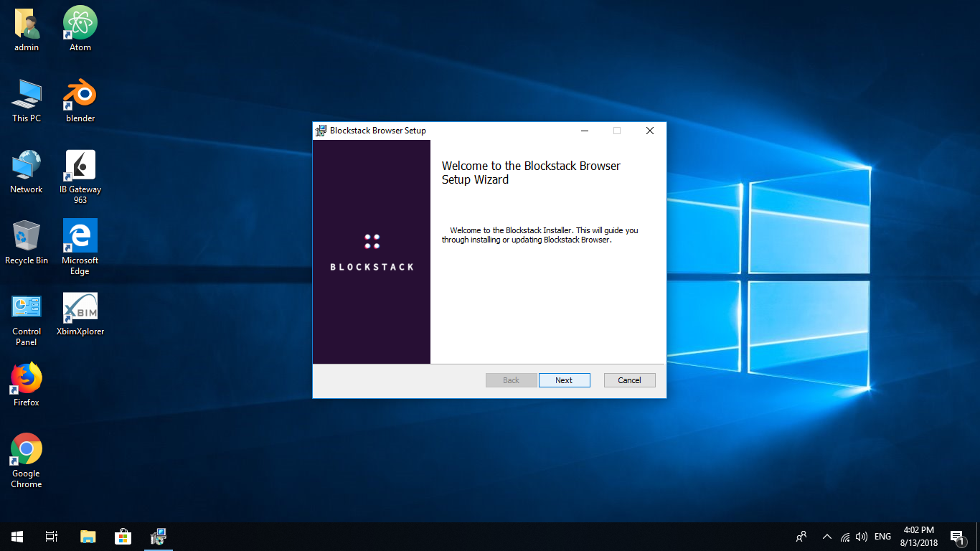Launch Blender from the desktop
This screenshot has height=551, width=980.
80,93
